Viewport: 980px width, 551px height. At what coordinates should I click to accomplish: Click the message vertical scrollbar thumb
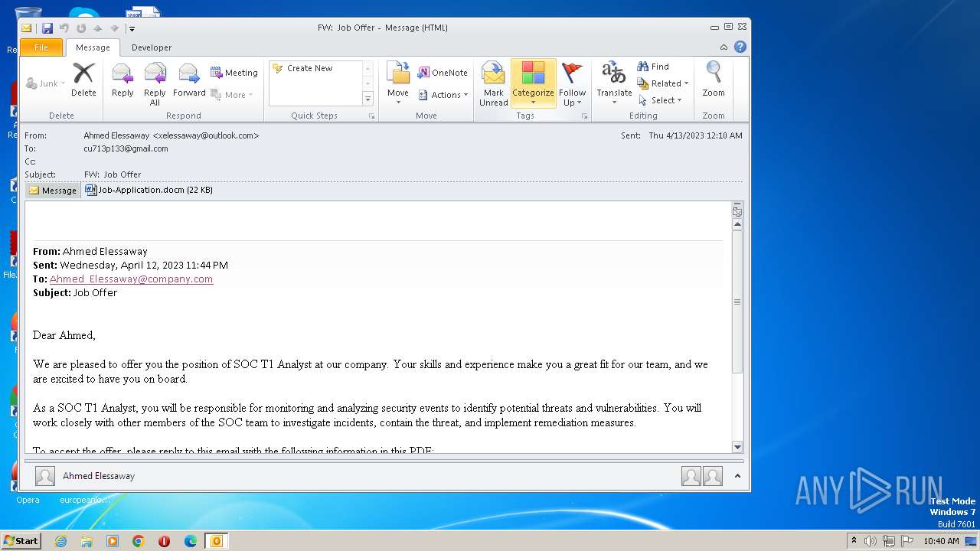pyautogui.click(x=737, y=302)
